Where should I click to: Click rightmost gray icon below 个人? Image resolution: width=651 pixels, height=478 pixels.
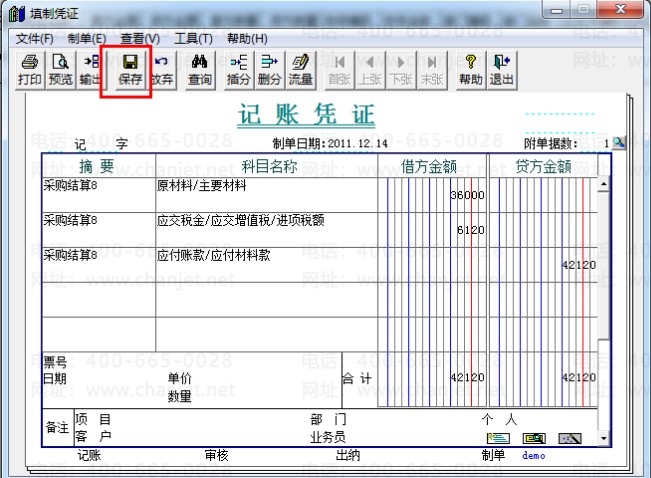pos(570,438)
